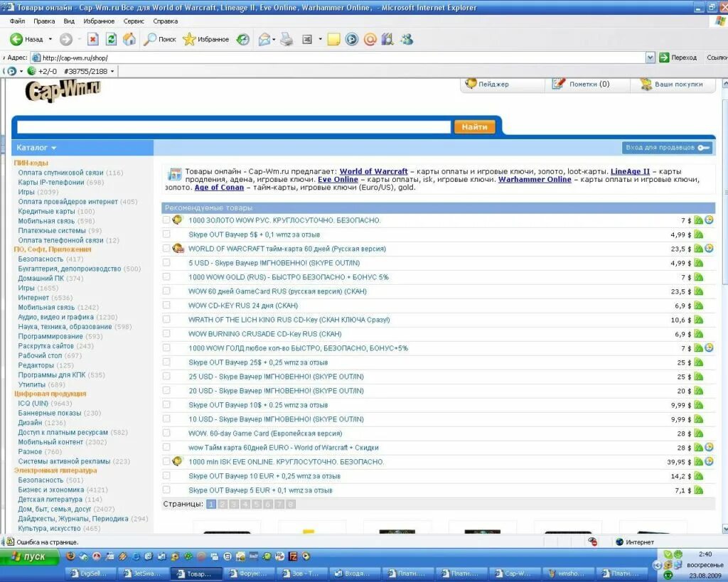Click the site search input field
This screenshot has height=582, width=728.
pos(234,126)
